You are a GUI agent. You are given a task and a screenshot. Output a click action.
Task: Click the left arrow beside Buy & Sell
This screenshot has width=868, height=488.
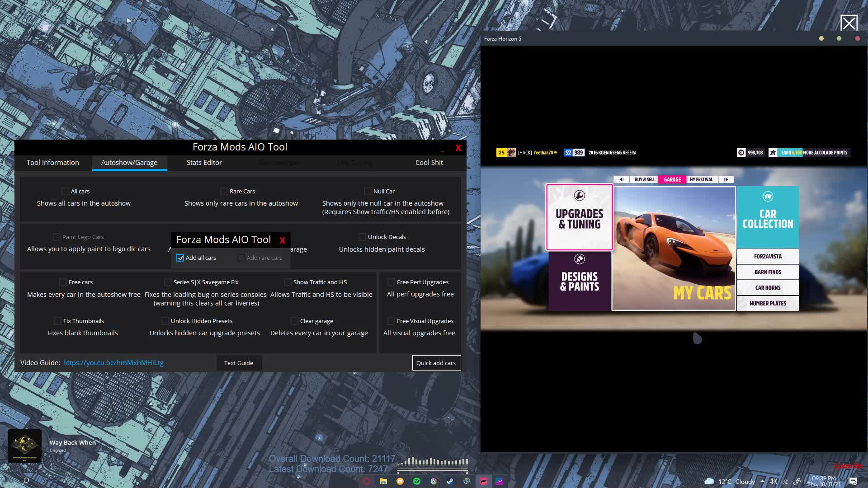tap(621, 179)
